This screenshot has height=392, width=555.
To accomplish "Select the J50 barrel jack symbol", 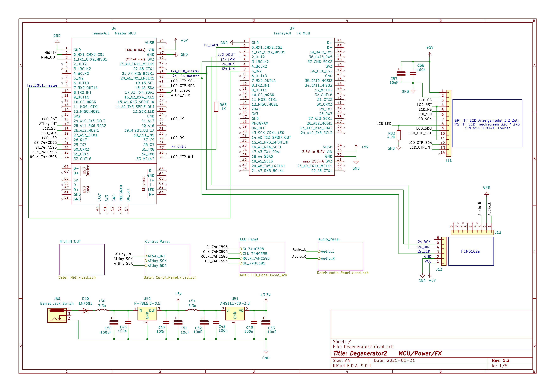I will (57, 315).
